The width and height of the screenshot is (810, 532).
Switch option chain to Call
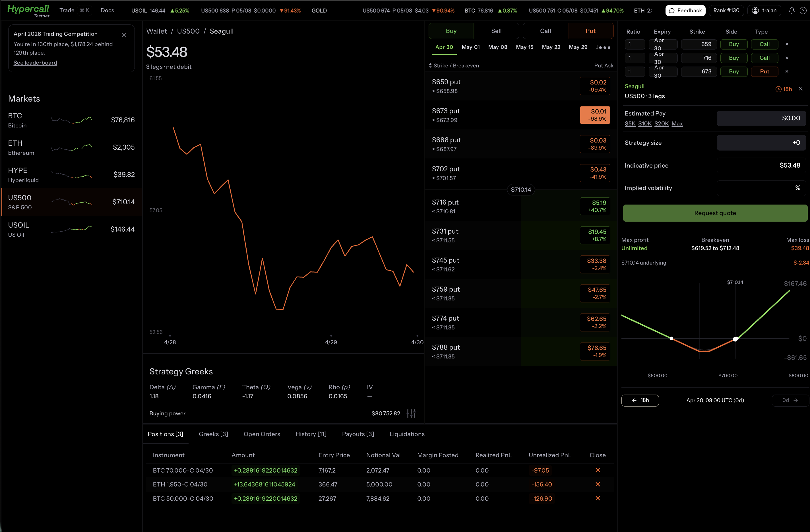tap(545, 31)
